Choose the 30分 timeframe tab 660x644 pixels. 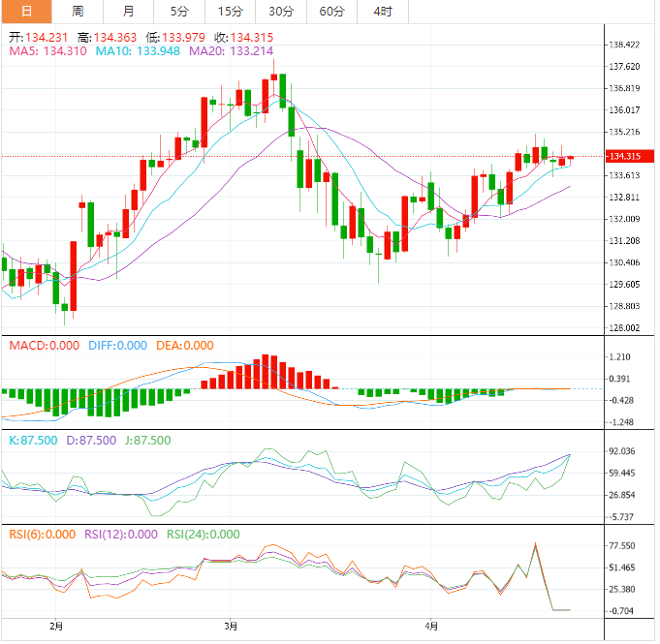click(x=281, y=12)
